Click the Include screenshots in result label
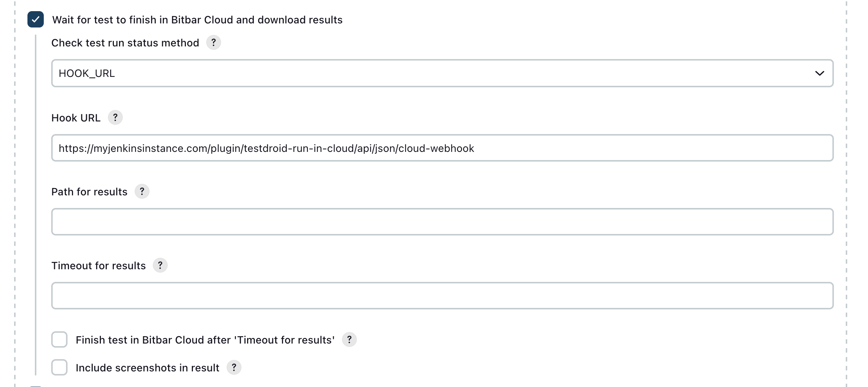 pyautogui.click(x=147, y=368)
